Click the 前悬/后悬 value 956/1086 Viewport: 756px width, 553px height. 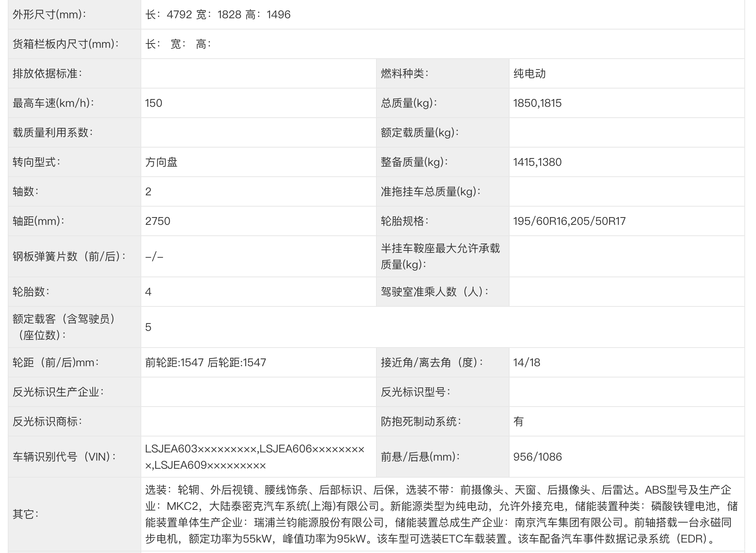(538, 457)
